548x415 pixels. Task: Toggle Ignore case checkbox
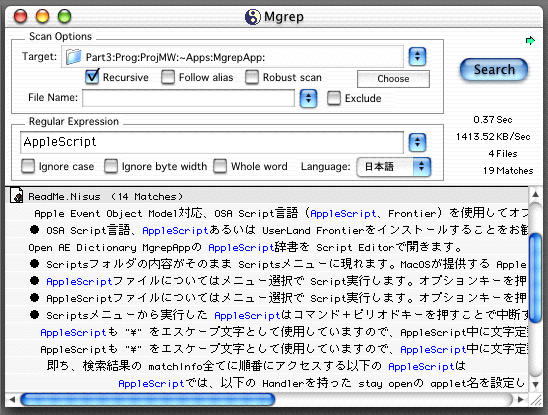click(28, 166)
